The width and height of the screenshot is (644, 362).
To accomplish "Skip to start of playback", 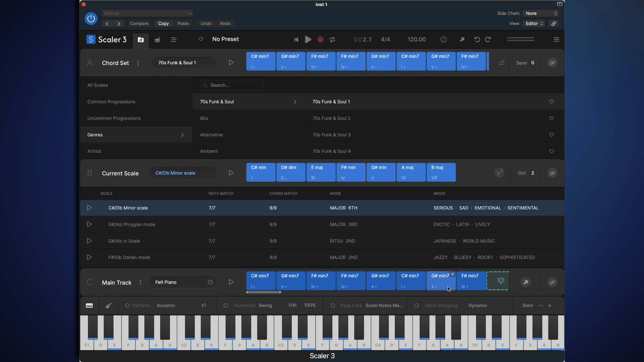I will [x=296, y=40].
